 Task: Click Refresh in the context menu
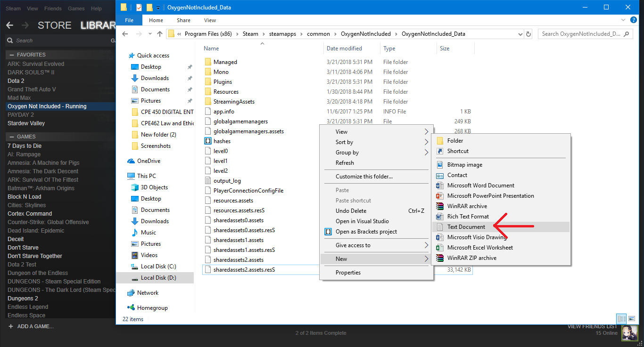376,163
